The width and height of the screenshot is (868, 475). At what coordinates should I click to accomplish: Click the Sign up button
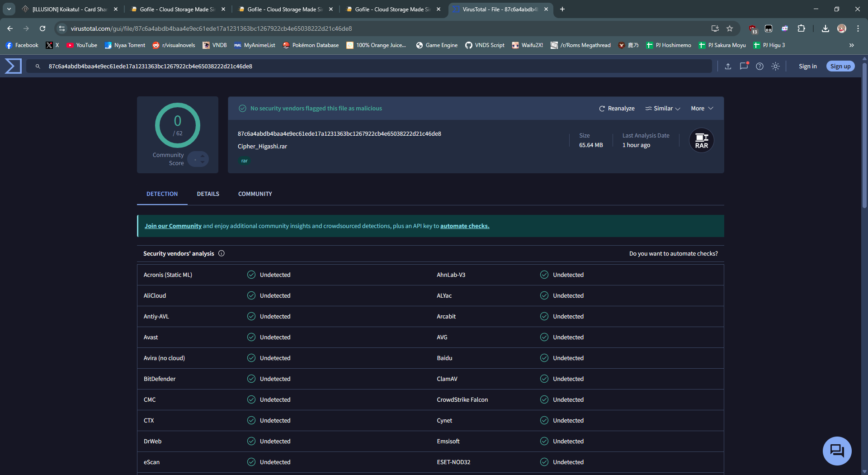coord(840,66)
